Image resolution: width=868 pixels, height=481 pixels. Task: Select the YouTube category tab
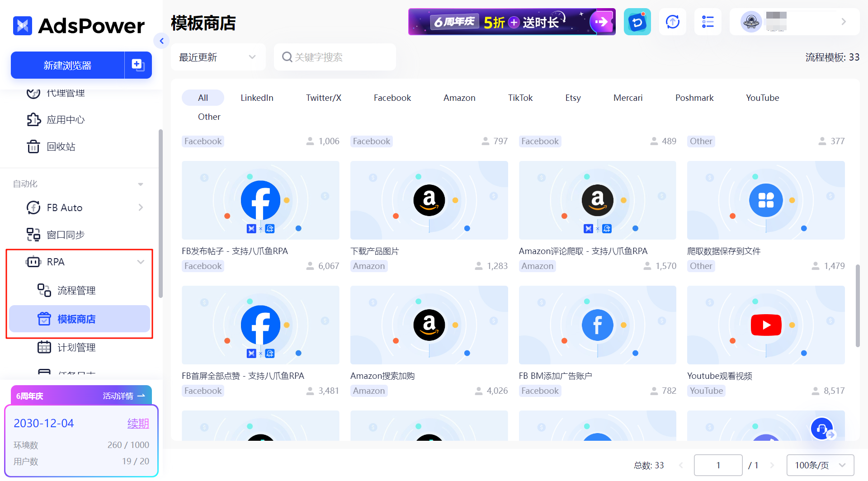[763, 98]
